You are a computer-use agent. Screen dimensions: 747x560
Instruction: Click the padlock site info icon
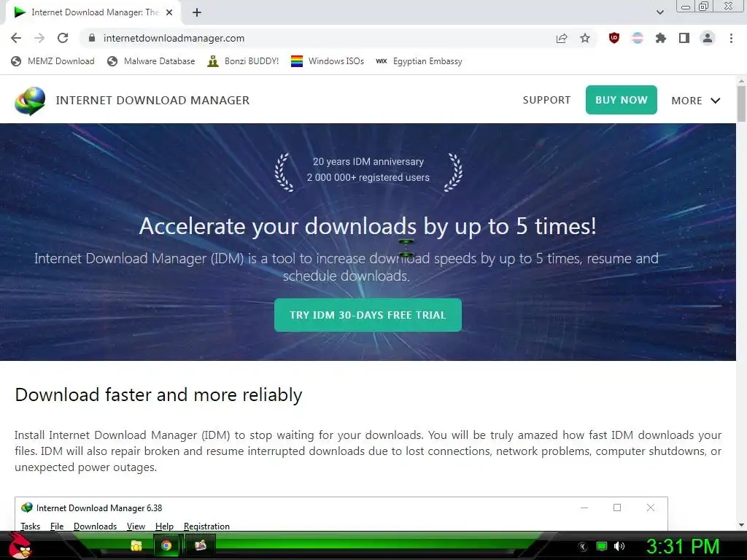[x=92, y=38]
